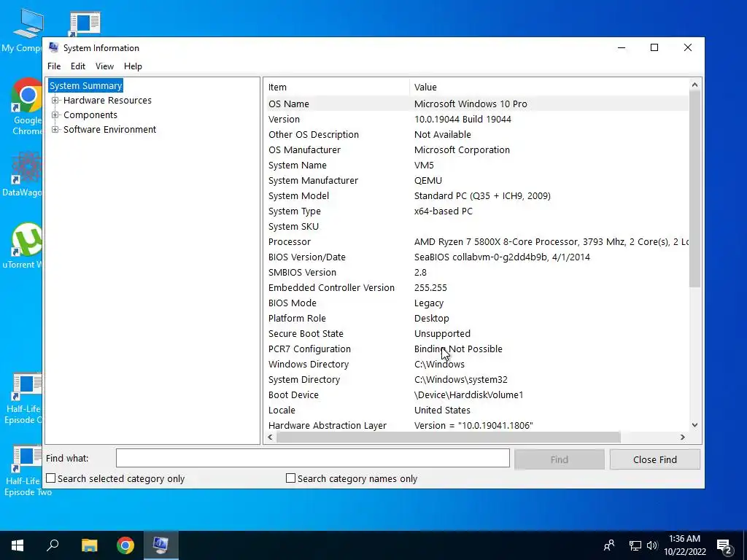Click System Information title bar icon
Screen dimensions: 747x560
point(54,47)
